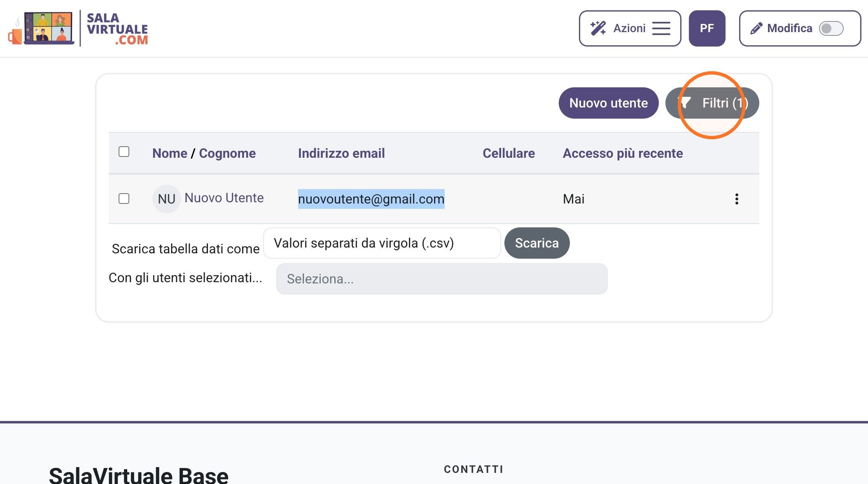This screenshot has width=868, height=484.
Task: Open the Nuovo Utente profile link
Action: pos(224,198)
